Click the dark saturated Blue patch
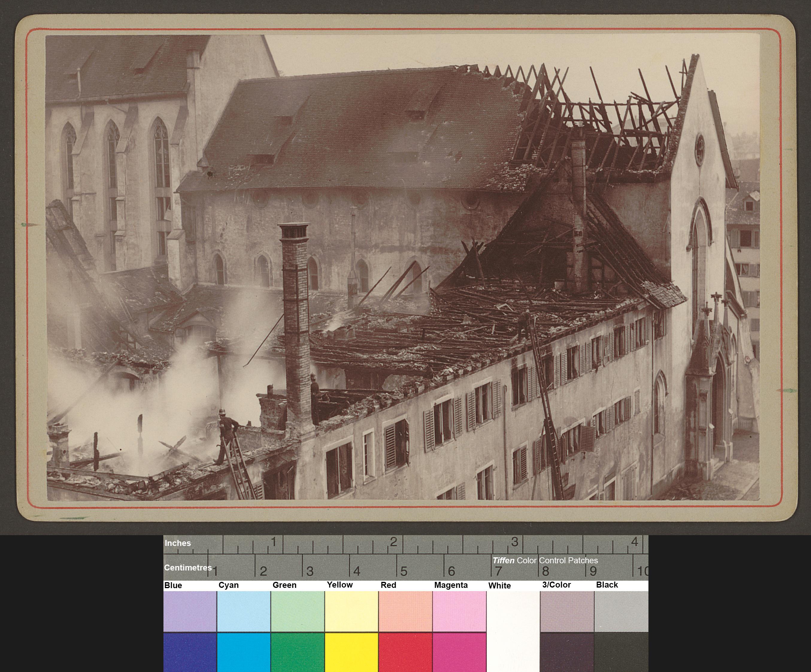811x672 pixels. [x=190, y=652]
